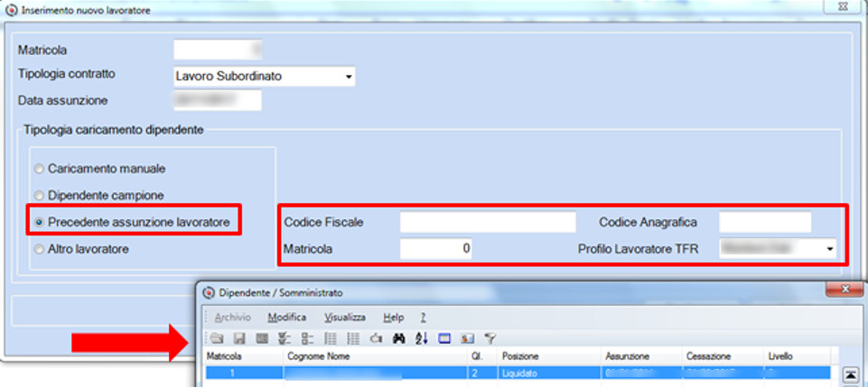868x387 pixels.
Task: Open the folder icon in Dipendente toolbar
Action: (x=215, y=337)
